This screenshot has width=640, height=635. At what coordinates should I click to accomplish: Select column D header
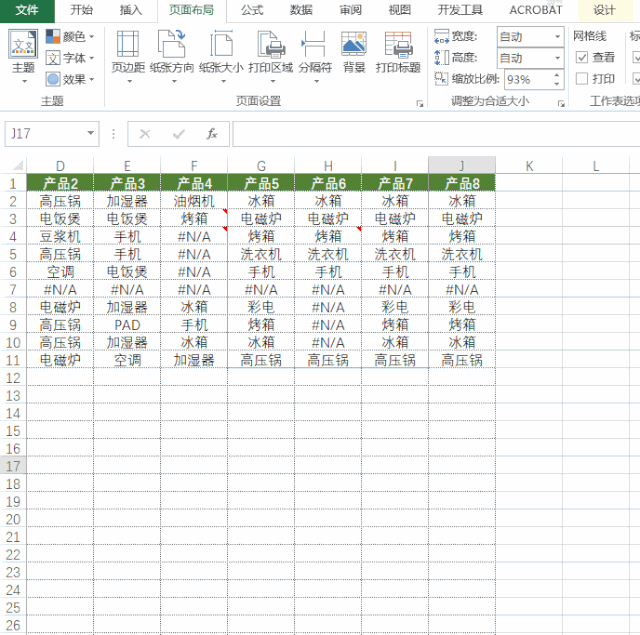click(60, 165)
